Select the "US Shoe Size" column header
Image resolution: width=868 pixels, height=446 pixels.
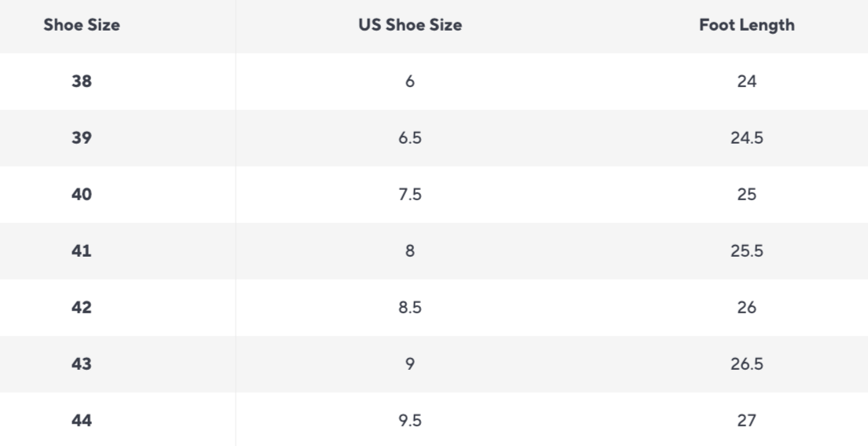(409, 25)
